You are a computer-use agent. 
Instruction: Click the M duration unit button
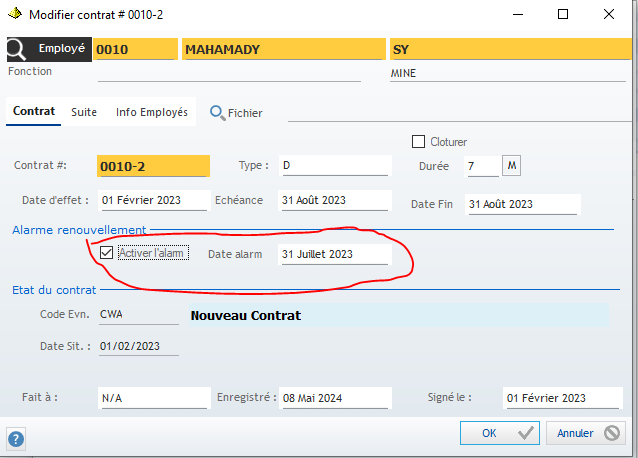pos(511,165)
